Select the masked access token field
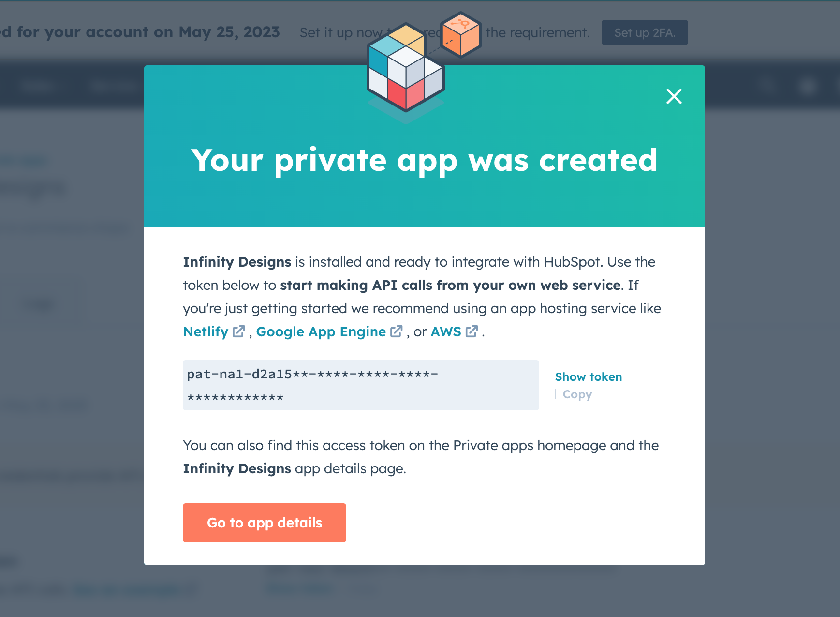 361,385
